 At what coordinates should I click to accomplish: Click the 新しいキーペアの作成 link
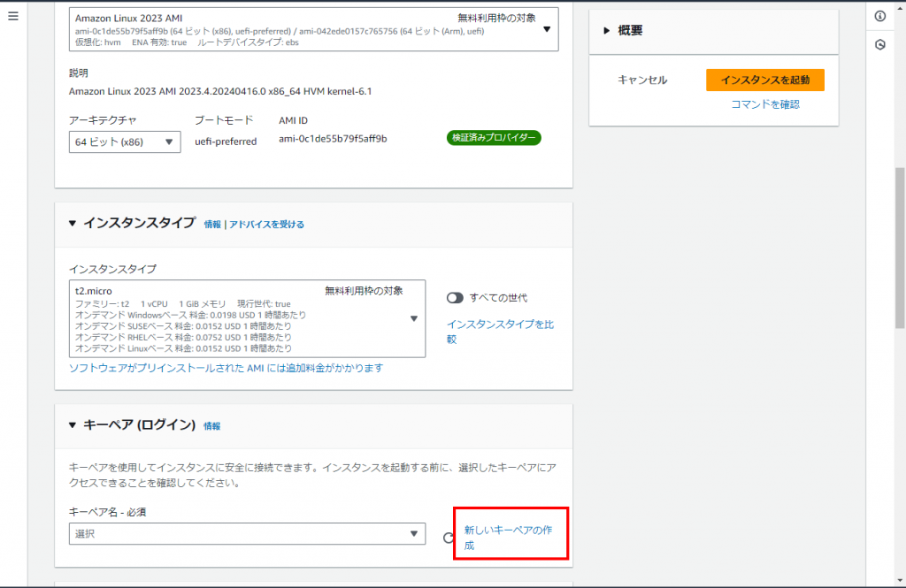513,537
